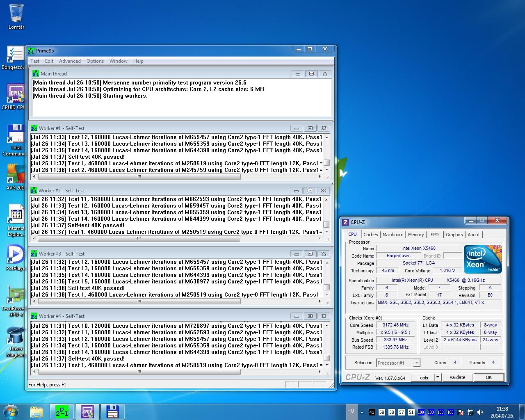Click Worker #1 horizontal scrollbar thumb
The width and height of the screenshot is (525, 420).
(x=139, y=177)
